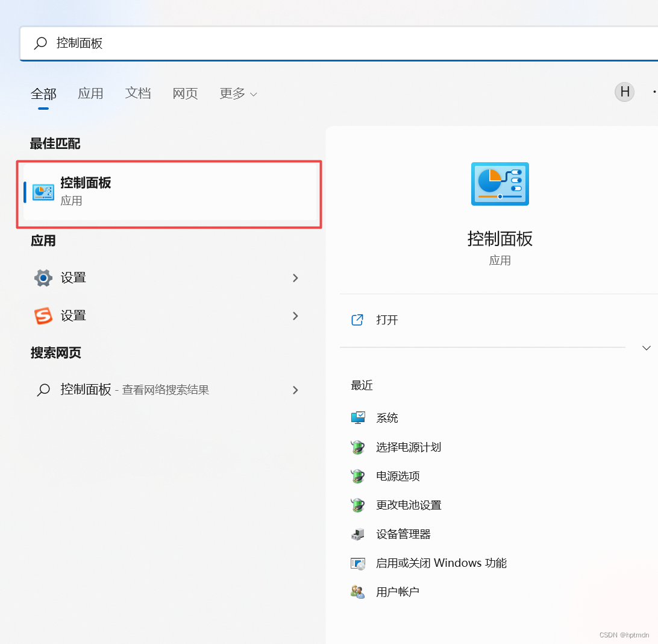This screenshot has width=658, height=644.
Task: Click 打开 to launch Control Panel
Action: [387, 320]
